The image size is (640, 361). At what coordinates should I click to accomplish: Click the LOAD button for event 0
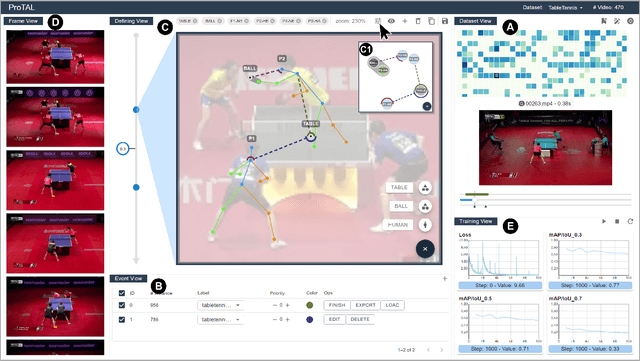pos(392,305)
